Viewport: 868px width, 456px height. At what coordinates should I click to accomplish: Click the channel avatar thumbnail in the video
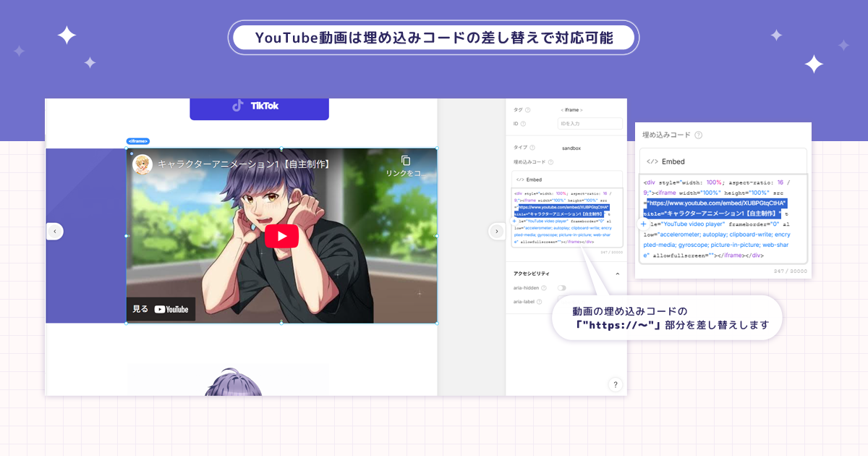click(141, 164)
